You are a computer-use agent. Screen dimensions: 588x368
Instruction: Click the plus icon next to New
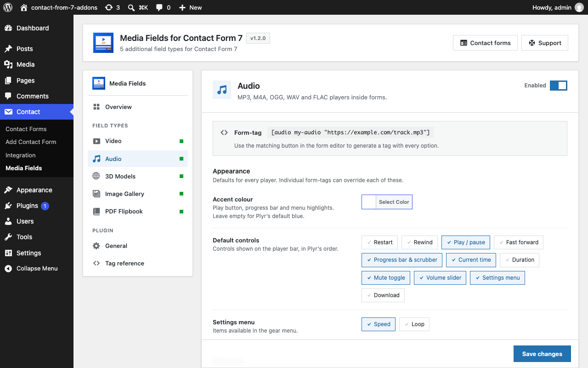point(182,7)
